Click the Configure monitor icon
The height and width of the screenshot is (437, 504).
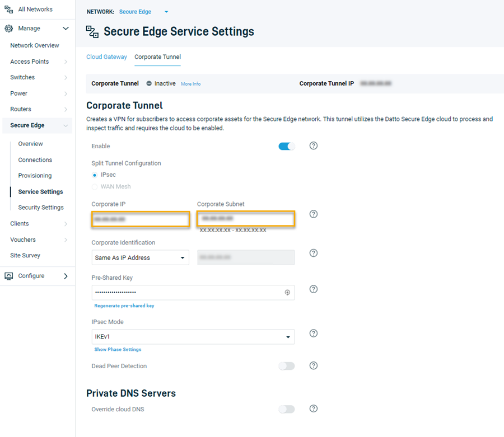8,276
